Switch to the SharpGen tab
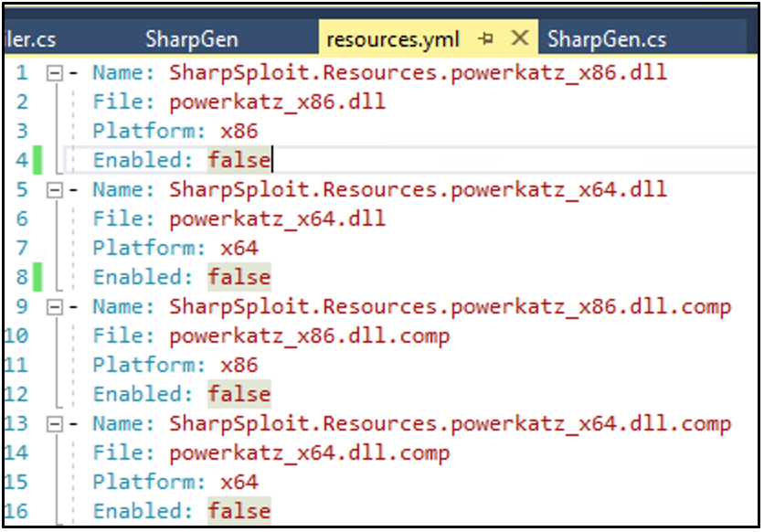 click(x=192, y=39)
